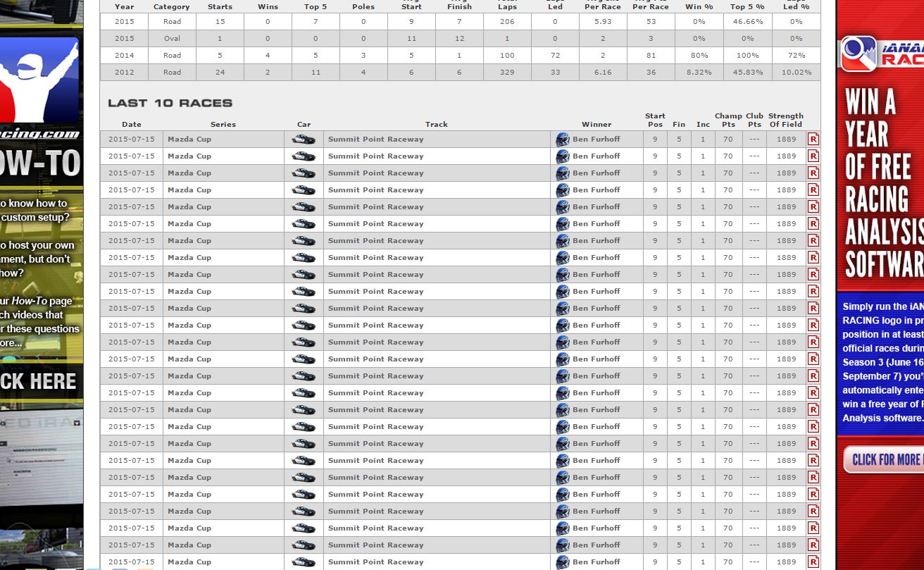
Task: Click helmet icon beside first Ben Furhoff entry
Action: [562, 139]
